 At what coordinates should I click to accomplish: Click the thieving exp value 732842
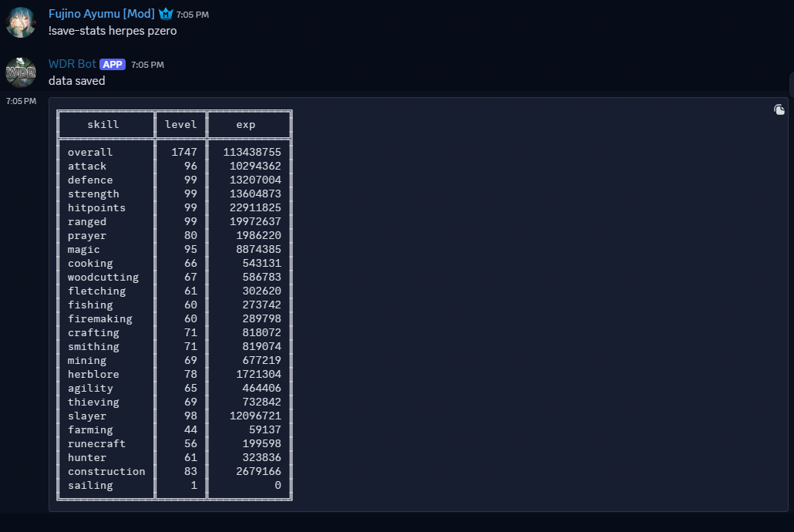pos(262,402)
